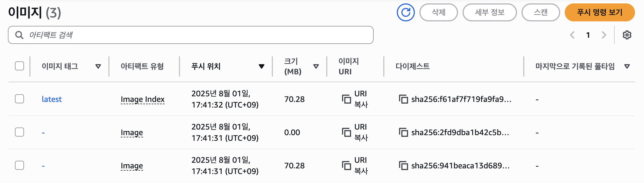The image size is (644, 183).
Task: Open table preferences gear icon
Action: coord(627,35)
